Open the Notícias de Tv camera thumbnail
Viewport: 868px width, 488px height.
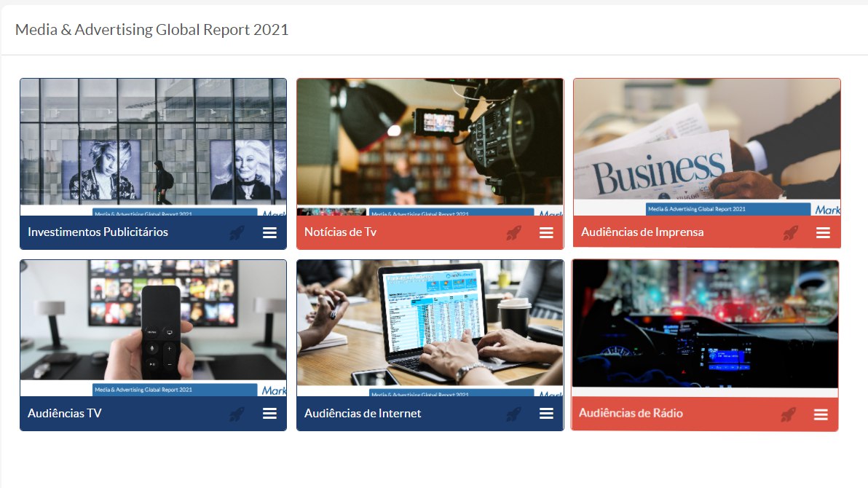430,146
